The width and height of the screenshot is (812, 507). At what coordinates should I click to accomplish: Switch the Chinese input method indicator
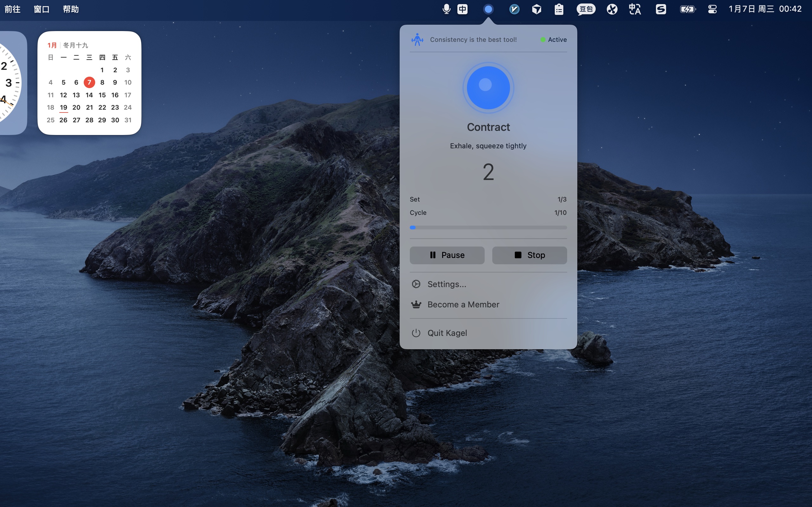[x=462, y=10]
